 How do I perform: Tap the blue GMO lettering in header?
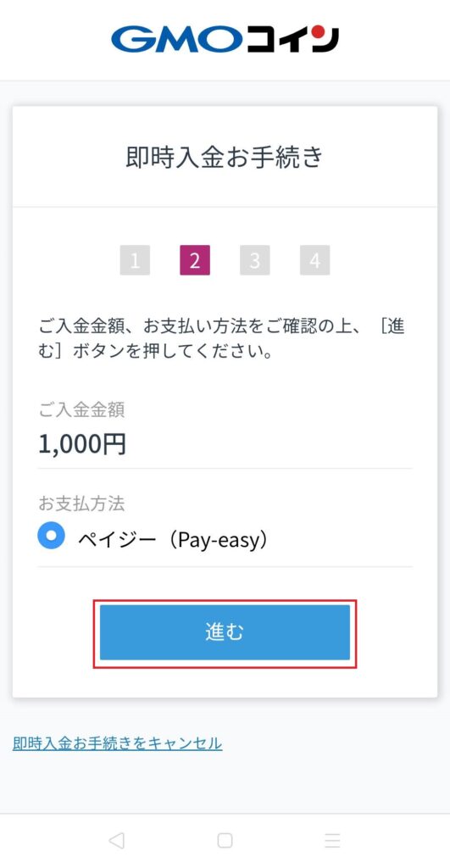tap(176, 40)
